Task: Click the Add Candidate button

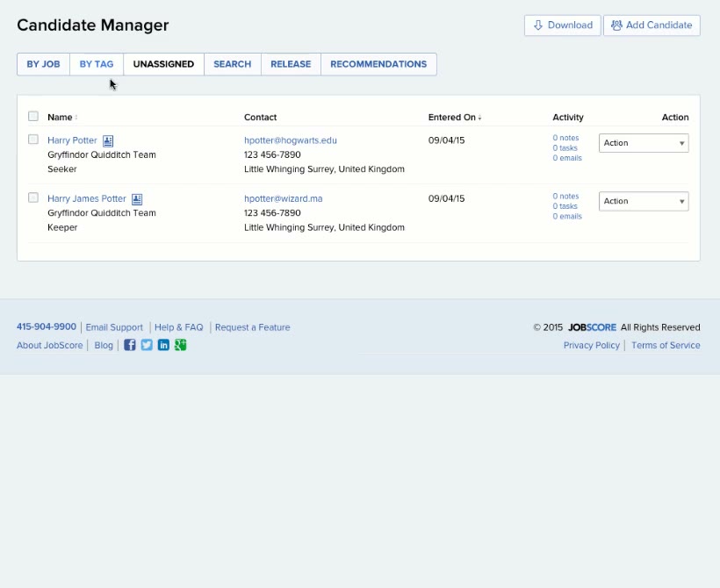Action: click(652, 25)
